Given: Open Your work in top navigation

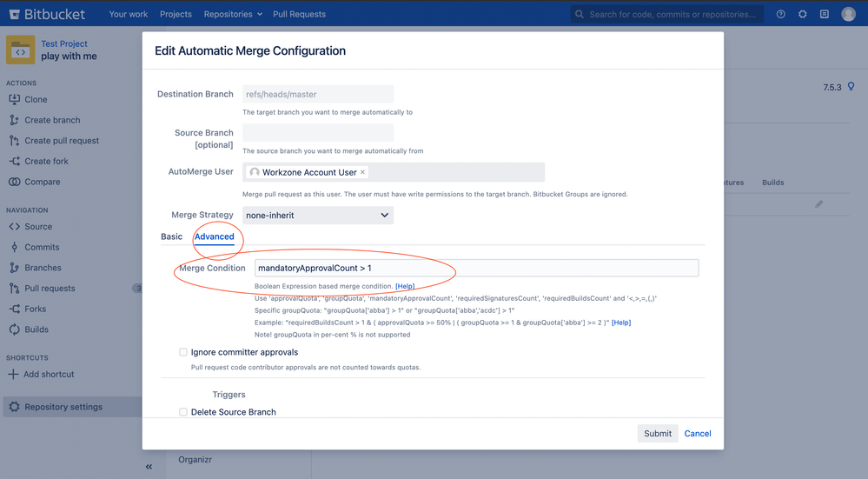Looking at the screenshot, I should coord(129,15).
